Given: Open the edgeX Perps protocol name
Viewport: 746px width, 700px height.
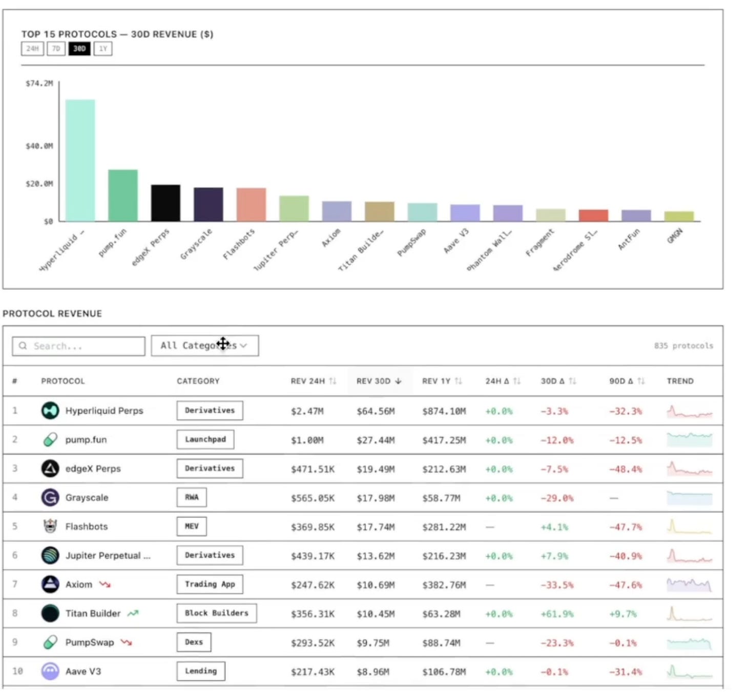Looking at the screenshot, I should pos(93,469).
